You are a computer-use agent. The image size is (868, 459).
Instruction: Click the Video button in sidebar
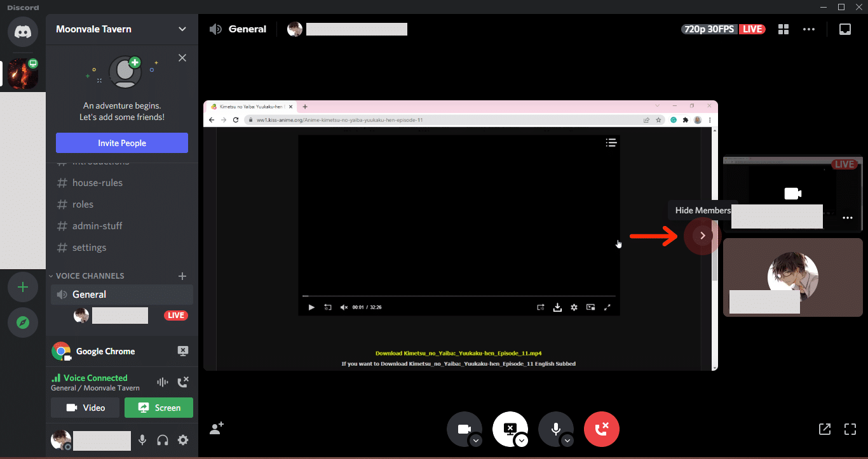pos(85,408)
